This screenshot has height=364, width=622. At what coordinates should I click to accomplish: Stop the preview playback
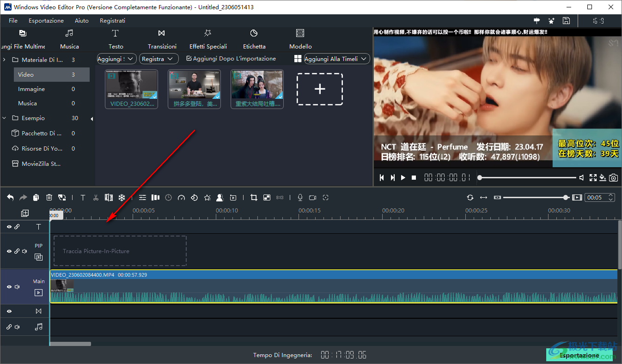pos(414,177)
